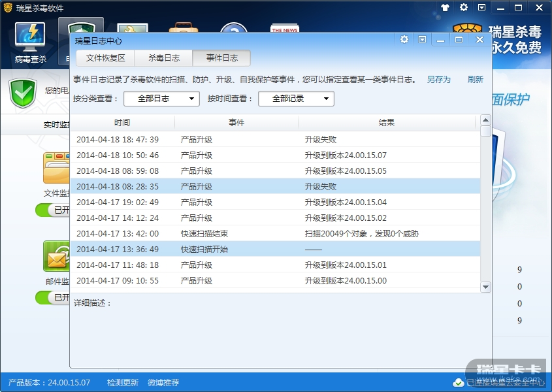Toggle the 邮件监控 on/off switch

tap(54, 297)
